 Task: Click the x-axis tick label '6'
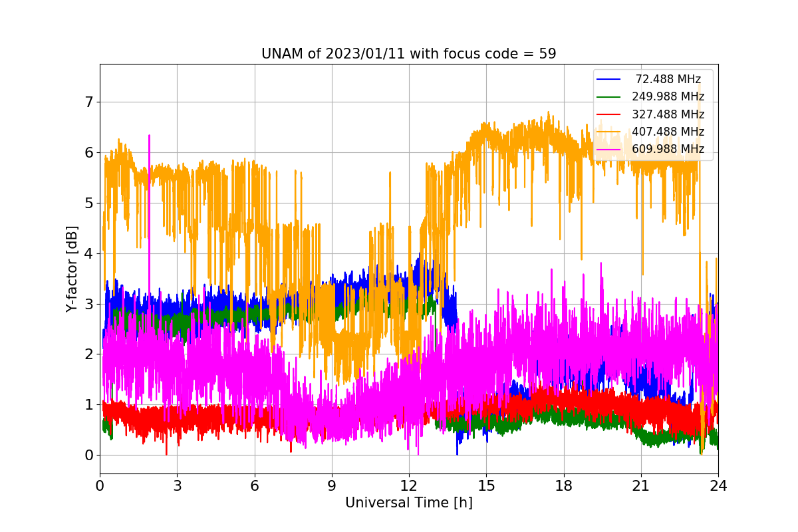(x=254, y=486)
